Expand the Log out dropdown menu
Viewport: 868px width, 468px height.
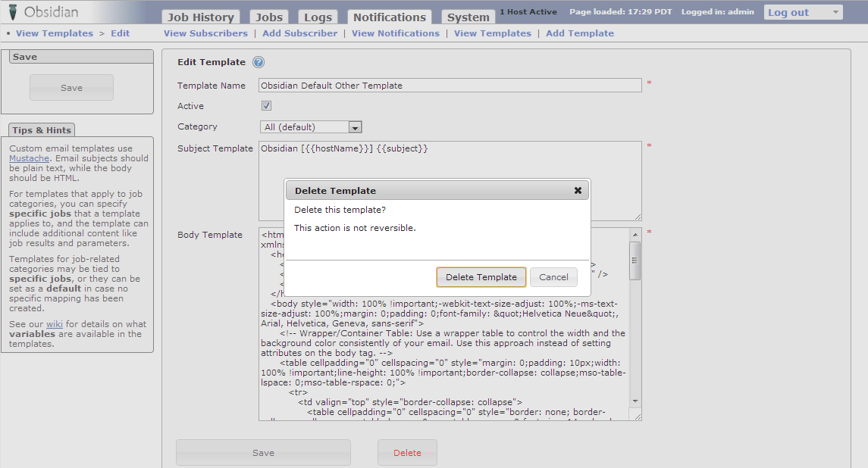point(835,12)
